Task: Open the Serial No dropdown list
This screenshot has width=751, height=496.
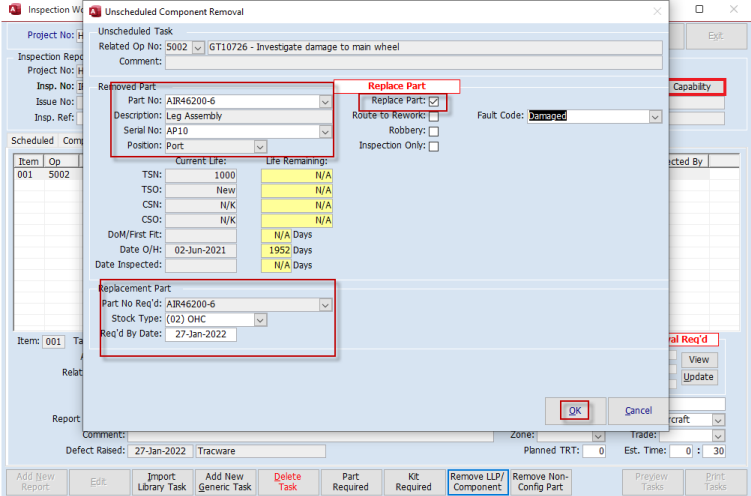Action: click(x=325, y=131)
